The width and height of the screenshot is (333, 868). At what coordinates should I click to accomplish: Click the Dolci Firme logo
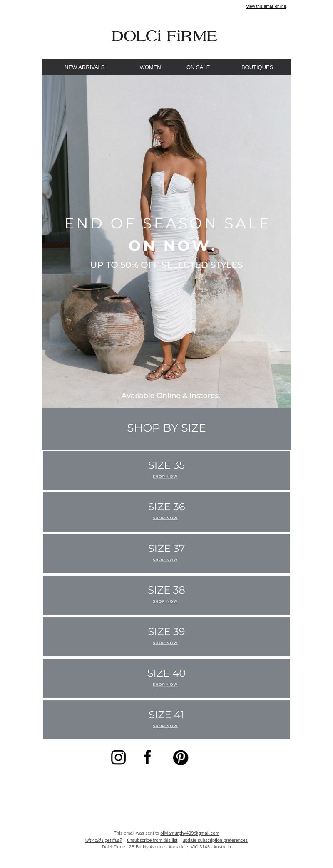(164, 36)
